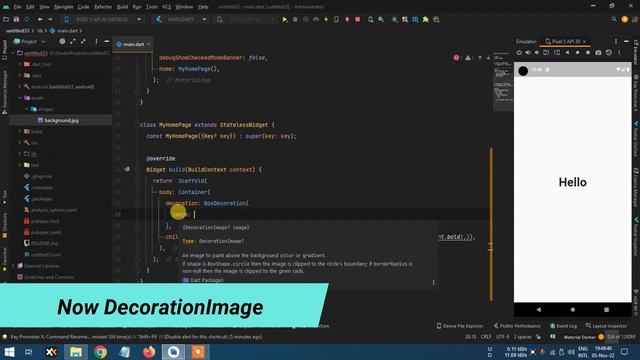640x360 pixels.
Task: Click emulator screenshot camera icon
Action: (x=598, y=53)
